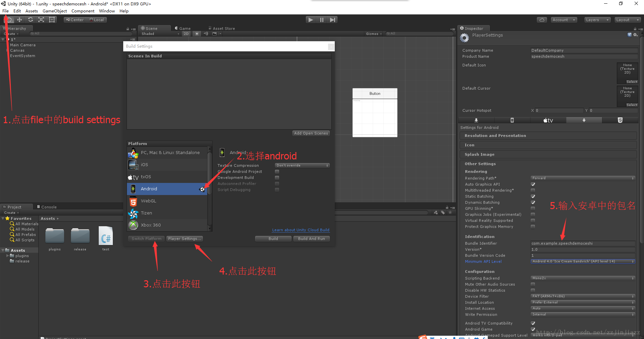Select iOS phone platform tab in Inspector
Image resolution: width=644 pixels, height=339 pixels.
[x=512, y=120]
